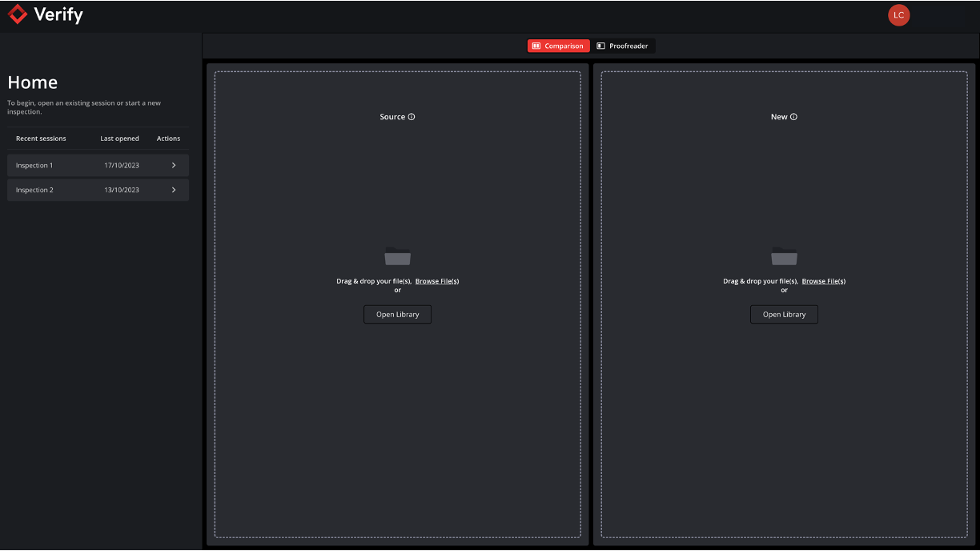Click the Last opened column header
Screen dimensions: 980x551
119,139
